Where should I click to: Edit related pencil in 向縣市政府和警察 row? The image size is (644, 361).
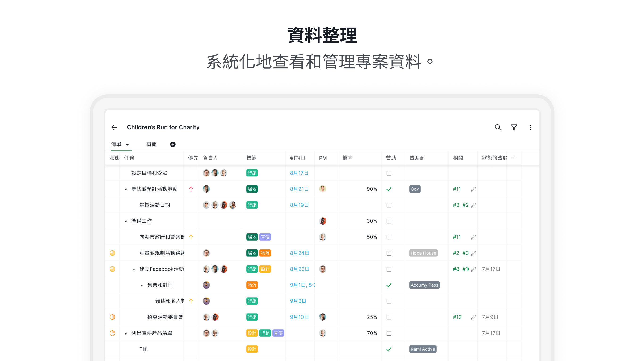[473, 237]
